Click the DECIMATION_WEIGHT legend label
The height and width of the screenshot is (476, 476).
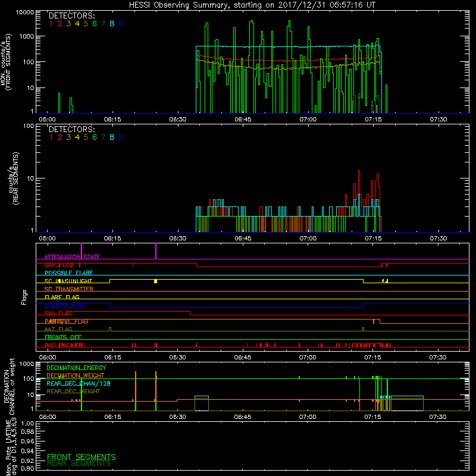[76, 375]
